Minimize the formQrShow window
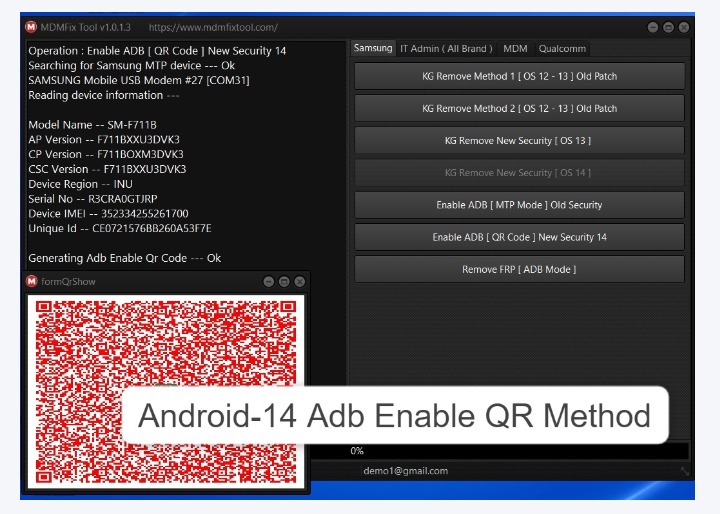Screen dimensions: 720x514 (x=269, y=281)
